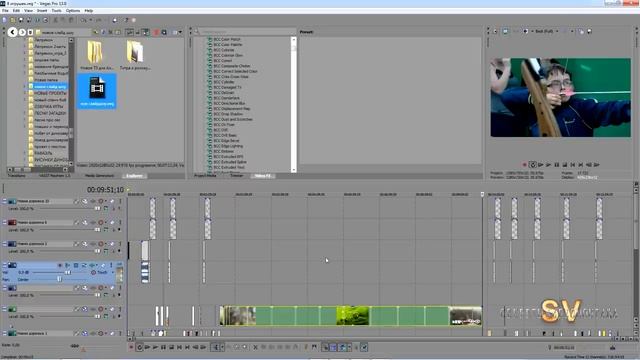Select the highlighted .veg project file thumbnail
This screenshot has height=360, width=640.
[x=97, y=91]
